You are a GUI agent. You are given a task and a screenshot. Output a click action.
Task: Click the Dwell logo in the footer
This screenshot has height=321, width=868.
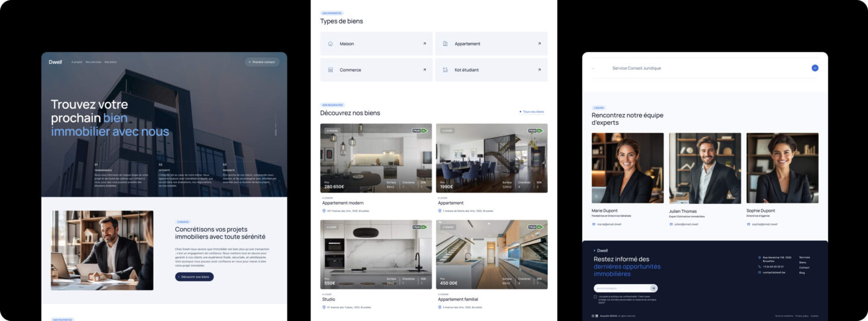coord(601,250)
